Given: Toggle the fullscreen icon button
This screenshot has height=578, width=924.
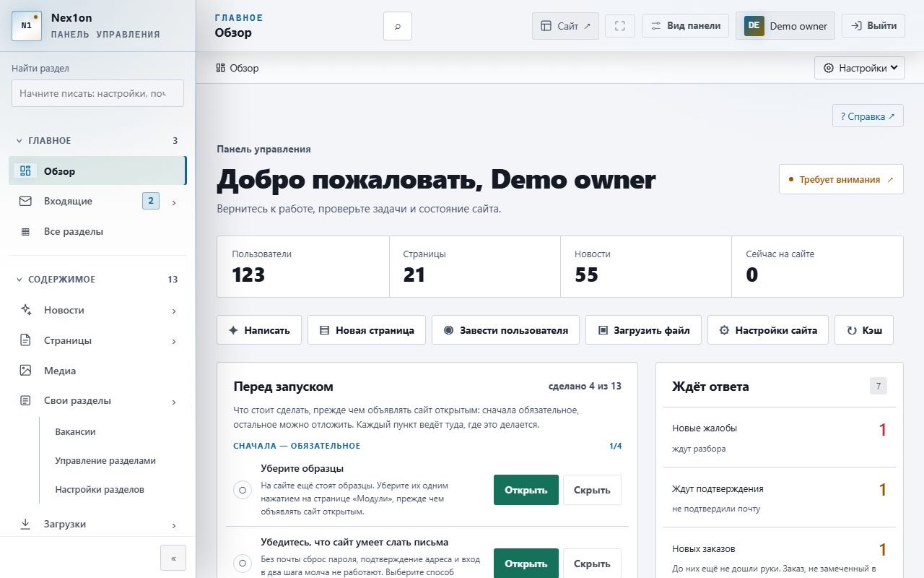Looking at the screenshot, I should pos(619,26).
